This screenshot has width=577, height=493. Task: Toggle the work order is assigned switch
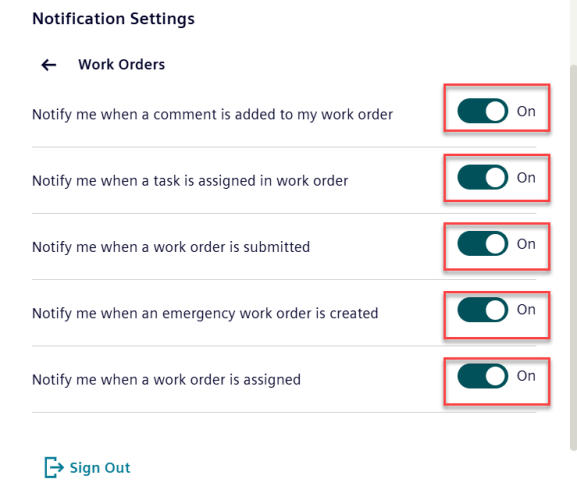tap(482, 376)
